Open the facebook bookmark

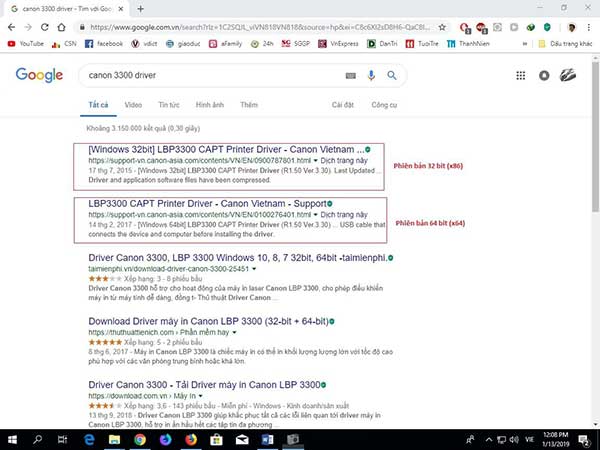tap(104, 44)
